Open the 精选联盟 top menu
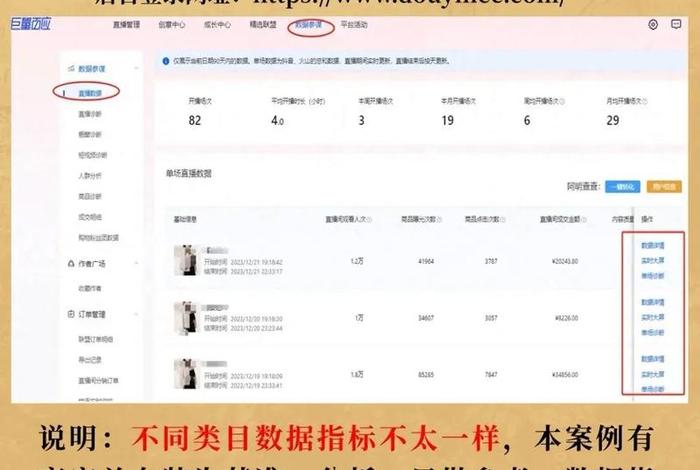The height and width of the screenshot is (470, 700). [263, 25]
